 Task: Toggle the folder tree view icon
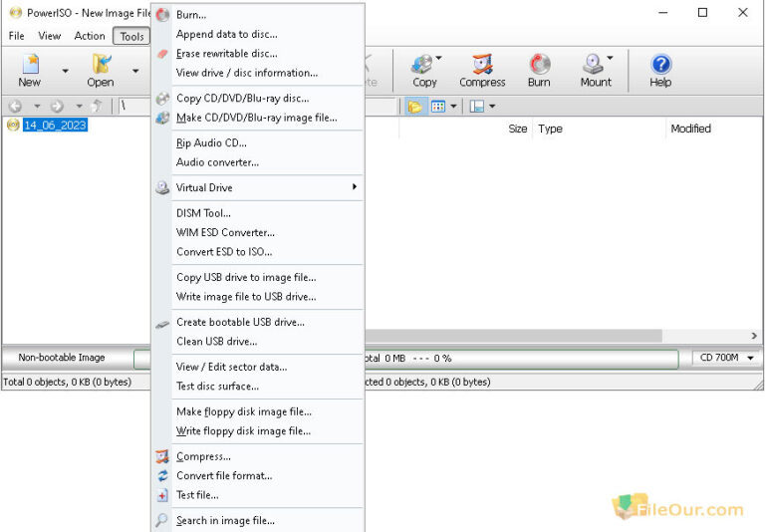pos(414,107)
